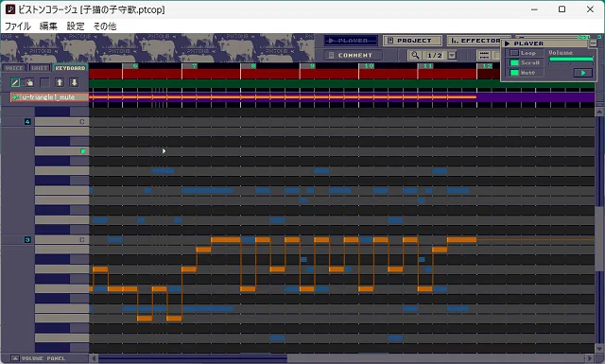Jump to measure marker 8
Image resolution: width=605 pixels, height=364 pixels.
point(253,66)
